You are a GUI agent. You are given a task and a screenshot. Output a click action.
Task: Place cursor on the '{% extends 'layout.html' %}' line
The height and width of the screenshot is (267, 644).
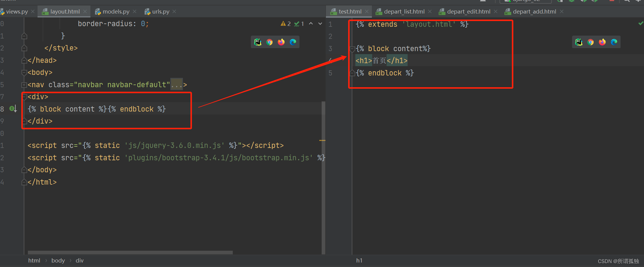(x=412, y=24)
